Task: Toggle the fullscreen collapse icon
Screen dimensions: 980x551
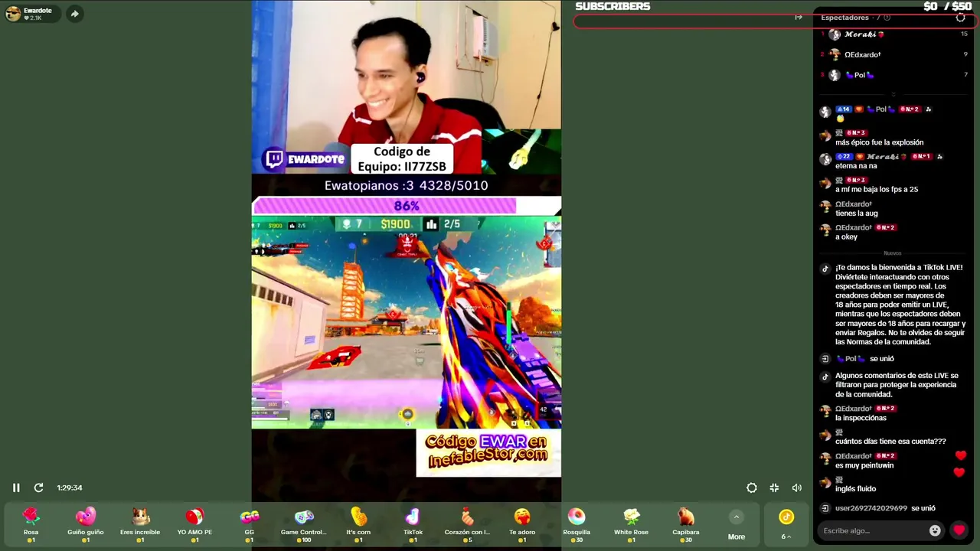Action: point(774,487)
